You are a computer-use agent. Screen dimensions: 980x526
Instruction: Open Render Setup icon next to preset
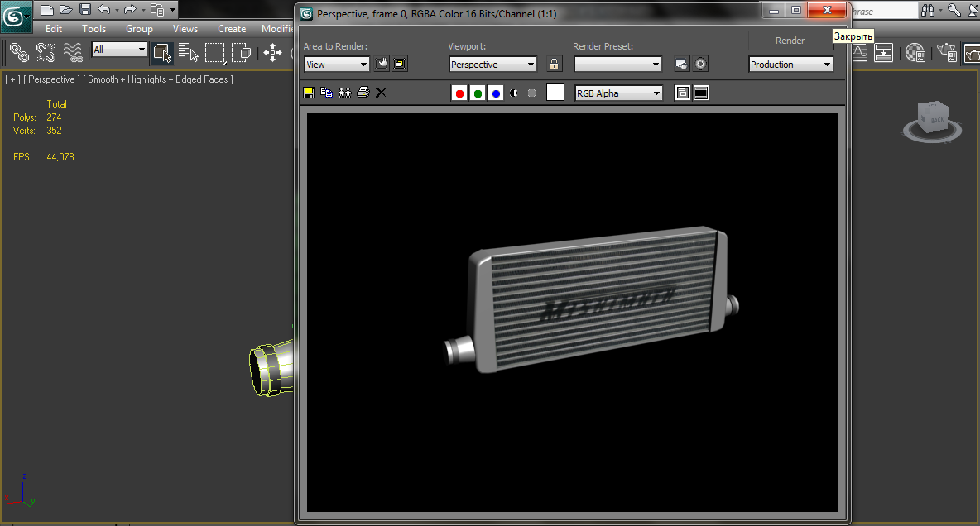[681, 64]
